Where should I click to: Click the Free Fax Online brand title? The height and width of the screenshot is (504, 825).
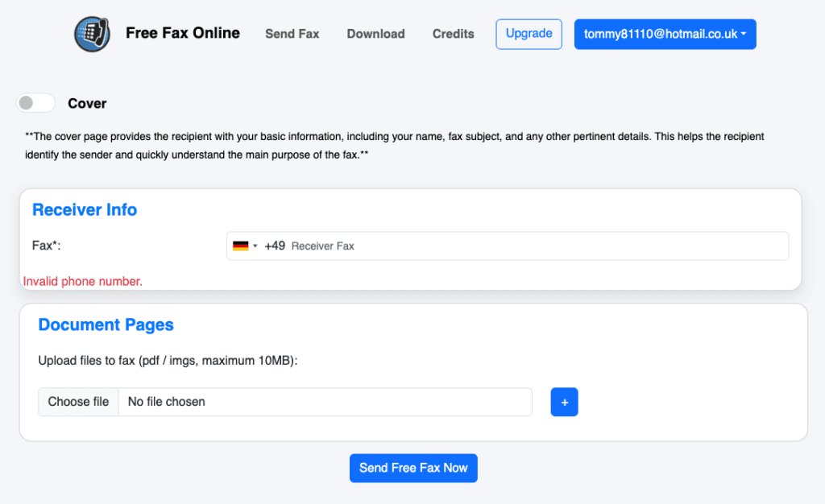183,33
